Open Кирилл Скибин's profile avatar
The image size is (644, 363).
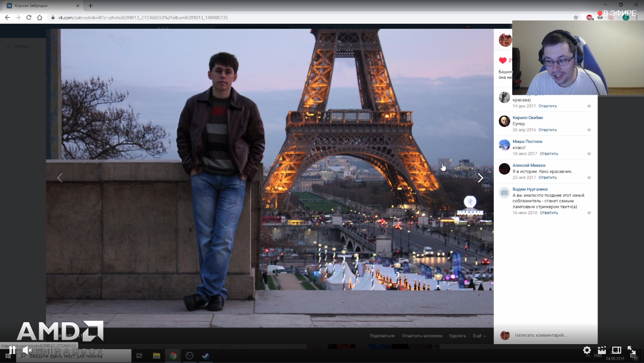[504, 121]
